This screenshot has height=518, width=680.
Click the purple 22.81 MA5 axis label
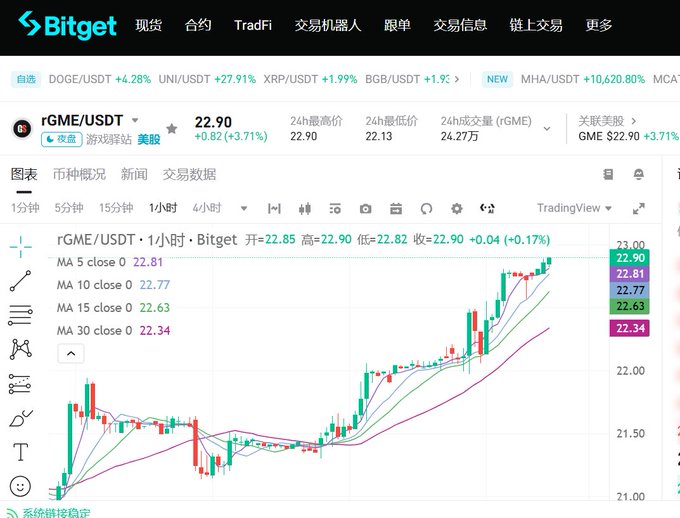tap(629, 274)
